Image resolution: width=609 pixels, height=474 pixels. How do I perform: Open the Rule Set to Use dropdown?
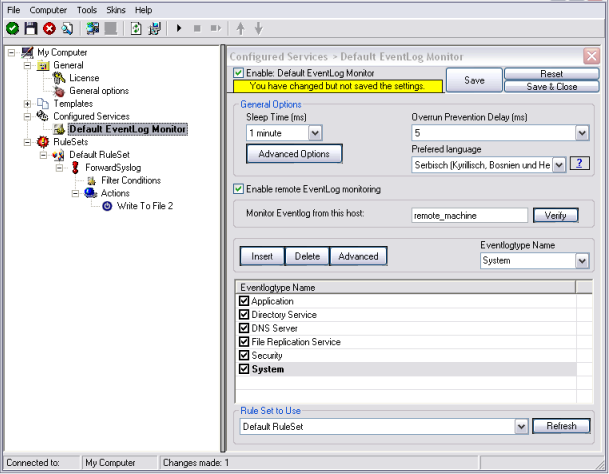tap(521, 427)
